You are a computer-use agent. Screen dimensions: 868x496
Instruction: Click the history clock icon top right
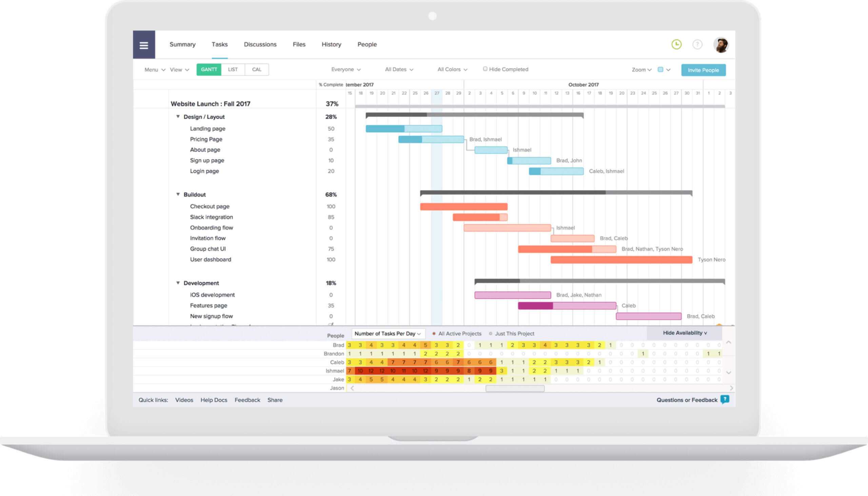(x=677, y=45)
